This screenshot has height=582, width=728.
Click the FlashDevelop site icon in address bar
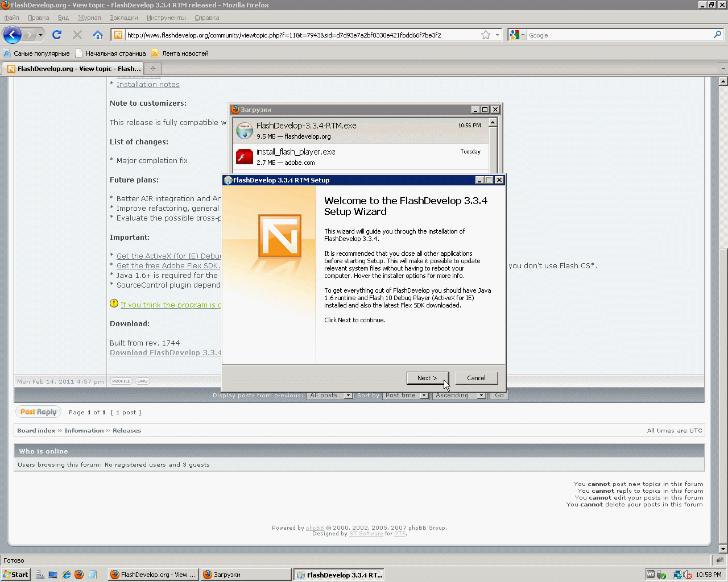(118, 35)
